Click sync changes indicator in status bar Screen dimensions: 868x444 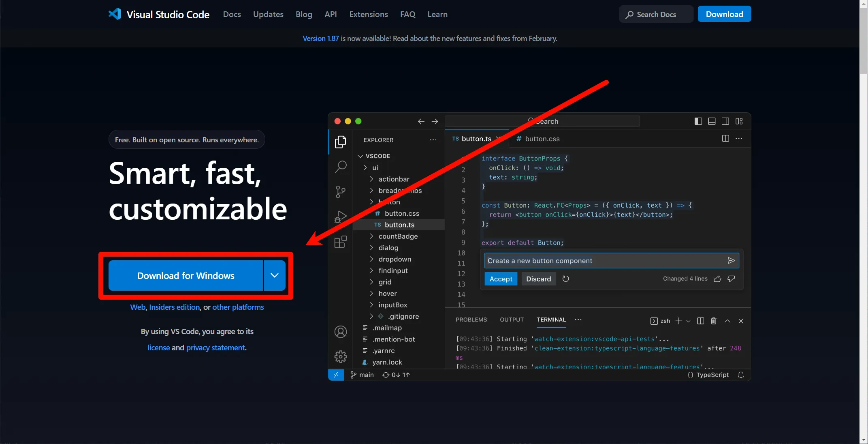(396, 375)
